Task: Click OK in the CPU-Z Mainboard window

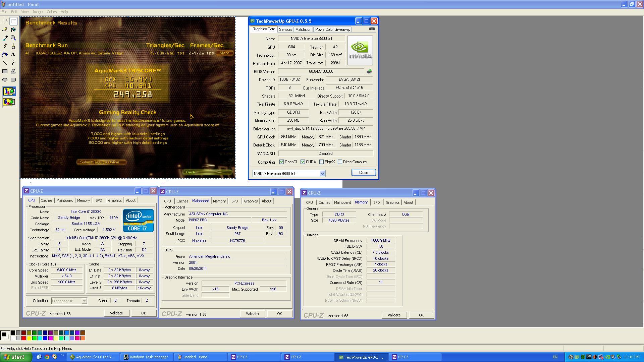Action: click(x=279, y=314)
